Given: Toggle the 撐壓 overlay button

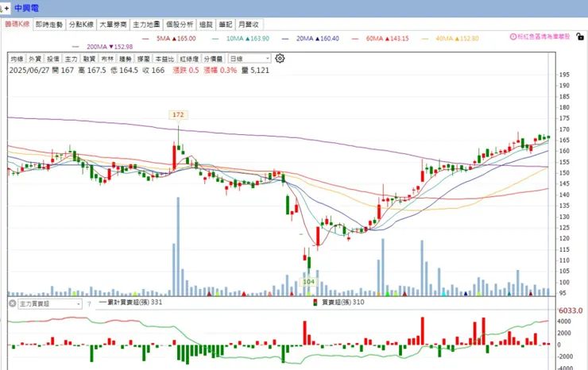Looking at the screenshot, I should click(143, 59).
